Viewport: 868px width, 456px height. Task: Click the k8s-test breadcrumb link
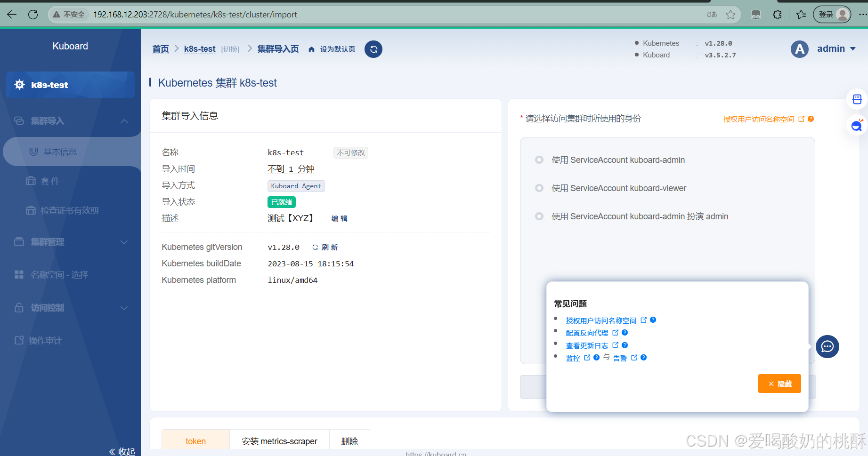point(200,49)
